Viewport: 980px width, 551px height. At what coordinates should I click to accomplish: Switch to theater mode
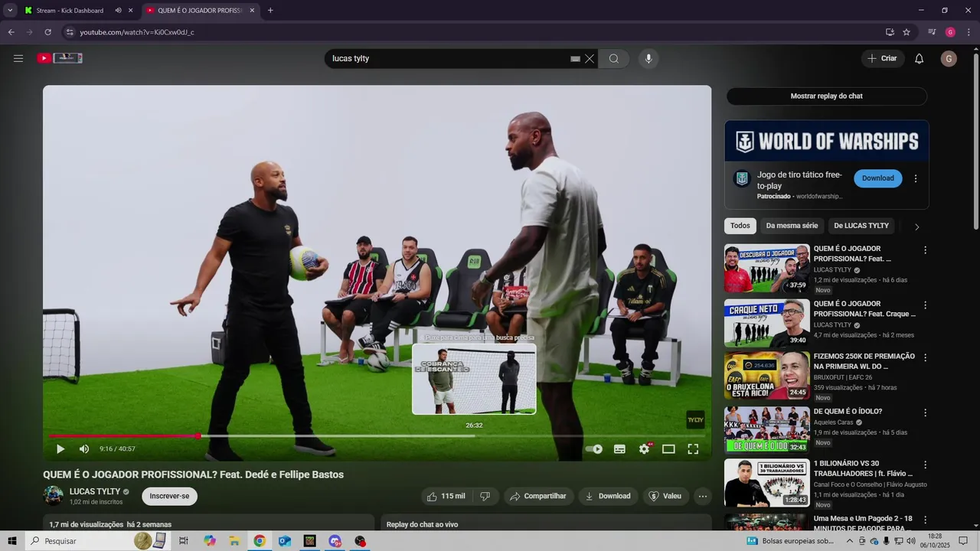click(x=668, y=449)
